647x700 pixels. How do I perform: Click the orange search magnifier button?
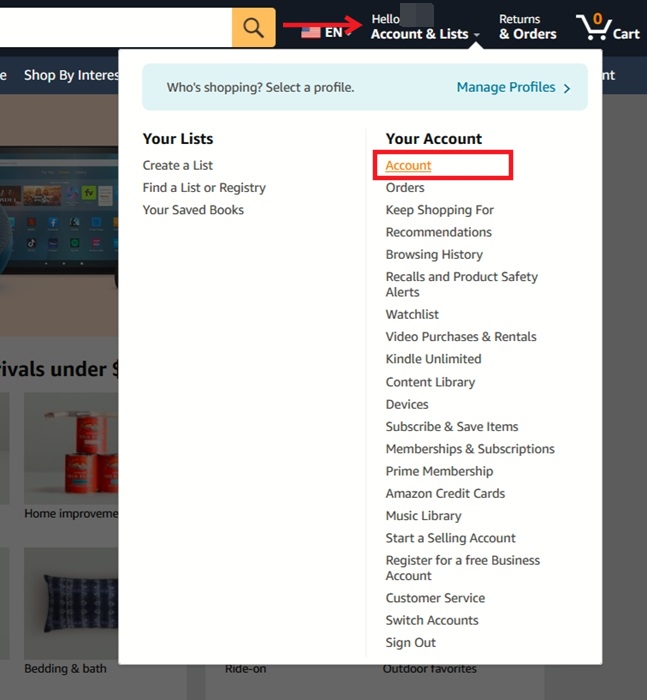(253, 28)
